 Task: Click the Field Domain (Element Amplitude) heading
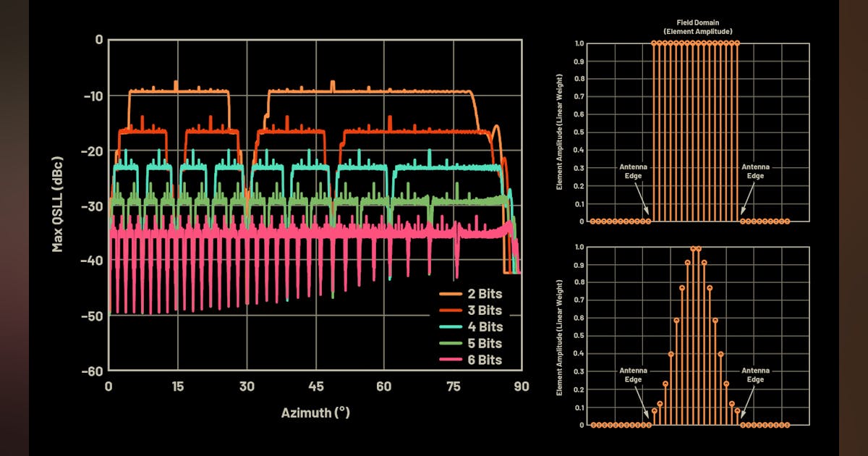(x=698, y=27)
